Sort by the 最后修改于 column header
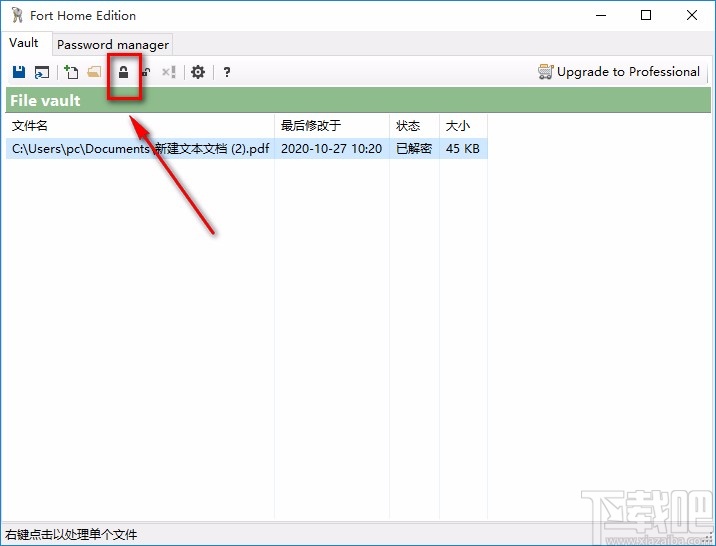The height and width of the screenshot is (546, 716). [332, 126]
